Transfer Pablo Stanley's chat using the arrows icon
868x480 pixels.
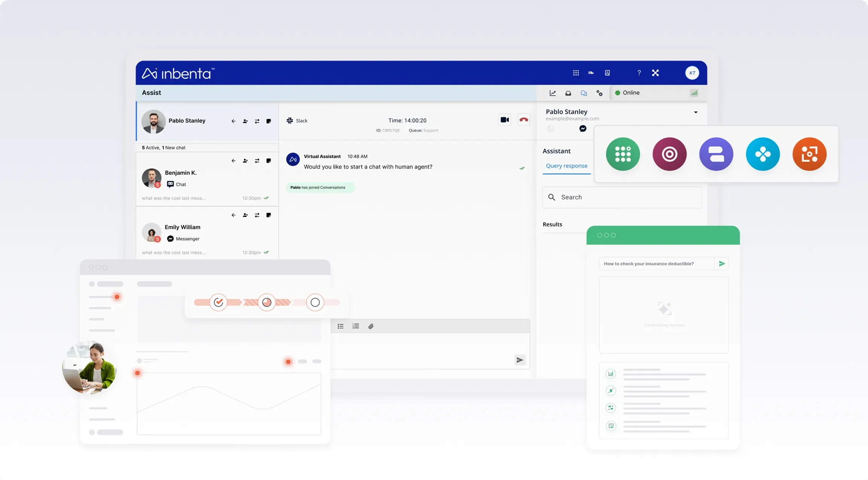coord(257,121)
